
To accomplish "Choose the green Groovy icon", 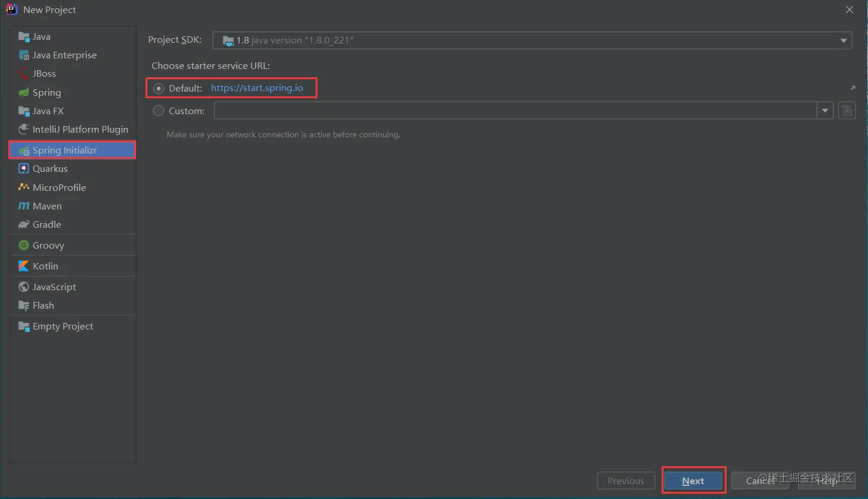I will pos(24,245).
